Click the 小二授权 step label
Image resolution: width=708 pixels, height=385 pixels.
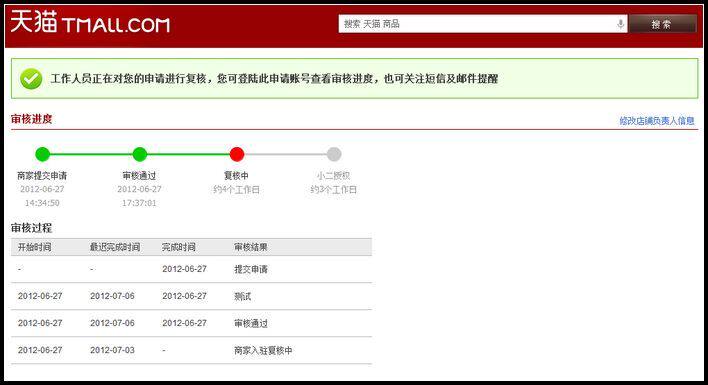[333, 176]
